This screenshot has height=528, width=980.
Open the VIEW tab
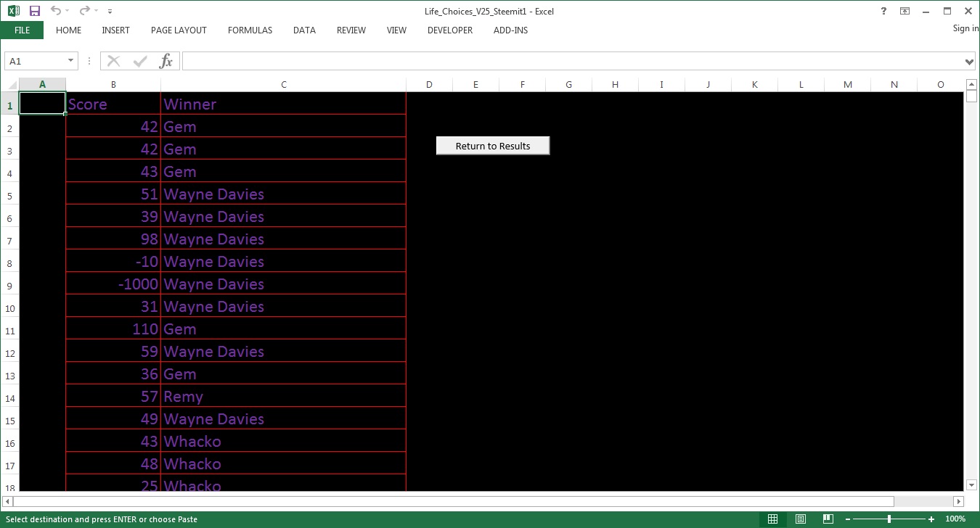coord(396,30)
